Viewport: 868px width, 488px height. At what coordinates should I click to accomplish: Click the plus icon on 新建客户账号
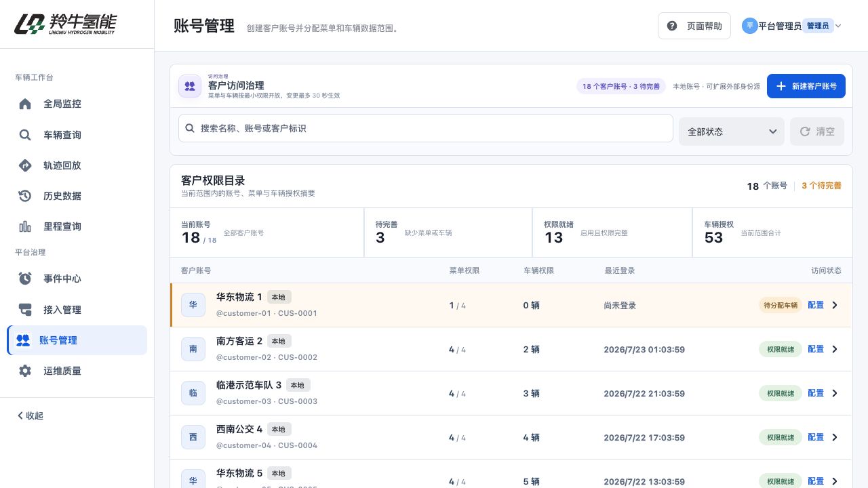tap(781, 86)
